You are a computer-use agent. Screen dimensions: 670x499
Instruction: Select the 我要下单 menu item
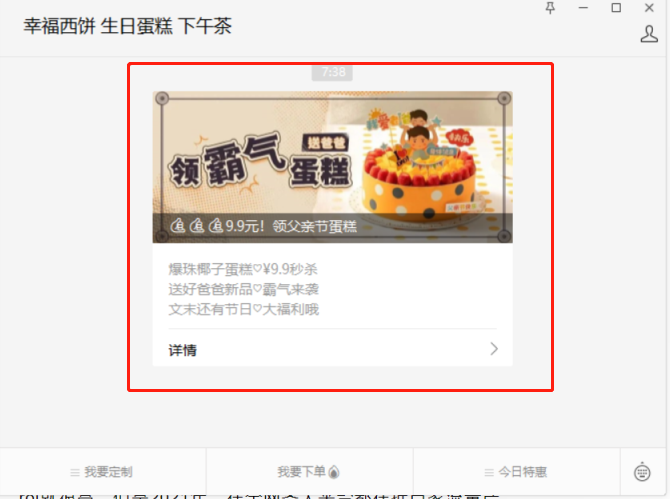point(309,472)
